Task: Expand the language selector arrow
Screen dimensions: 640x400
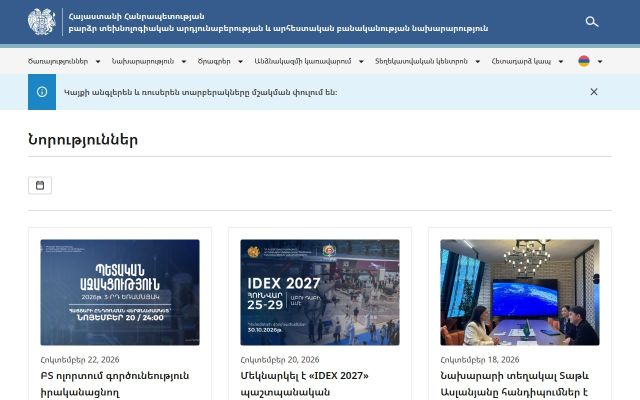Action: [600, 62]
